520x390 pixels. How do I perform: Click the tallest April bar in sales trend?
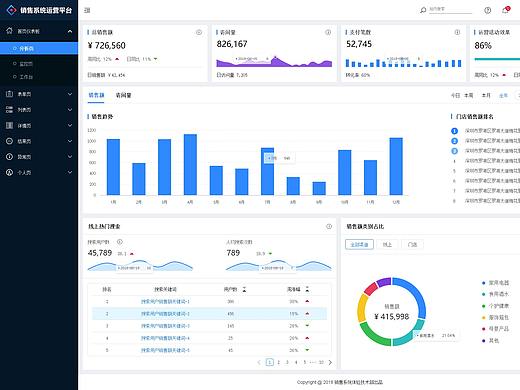pos(190,165)
